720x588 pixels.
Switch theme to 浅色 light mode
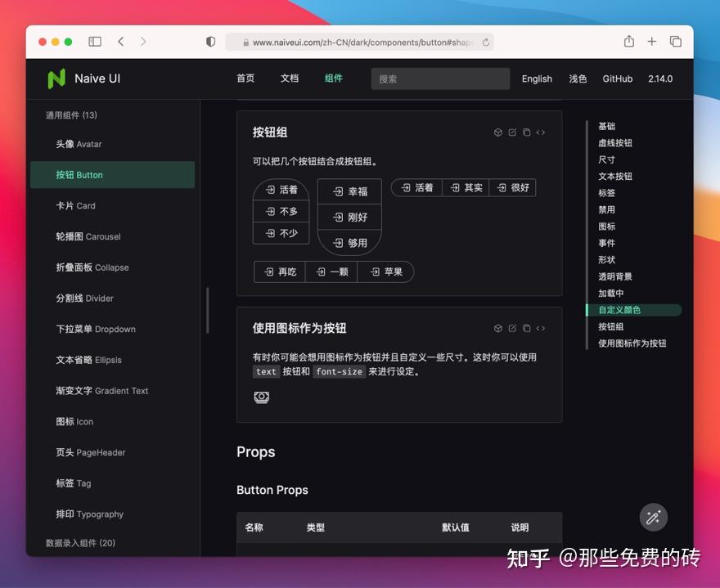pyautogui.click(x=577, y=79)
